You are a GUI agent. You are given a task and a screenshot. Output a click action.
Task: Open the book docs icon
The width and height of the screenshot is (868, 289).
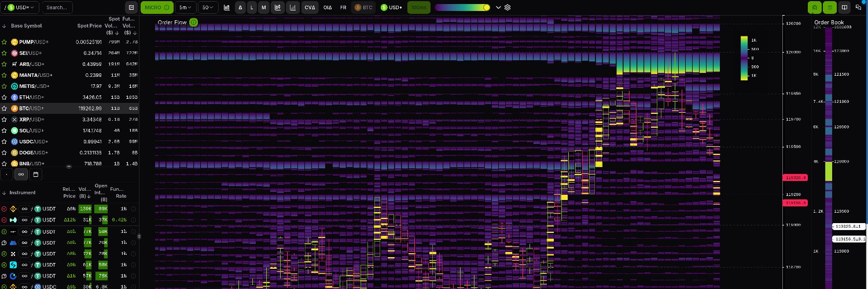(x=844, y=8)
